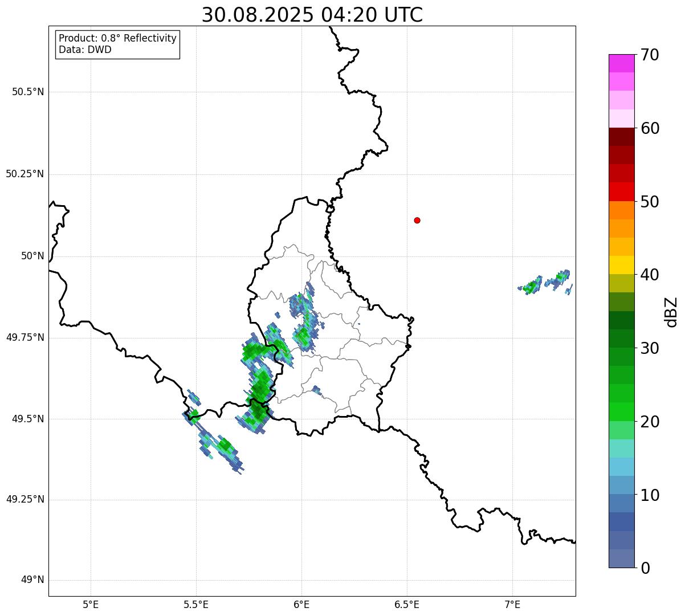Pick the yellow 40 dBZ colorbar swatch
Viewport: 685px width, 616px height.
click(622, 265)
